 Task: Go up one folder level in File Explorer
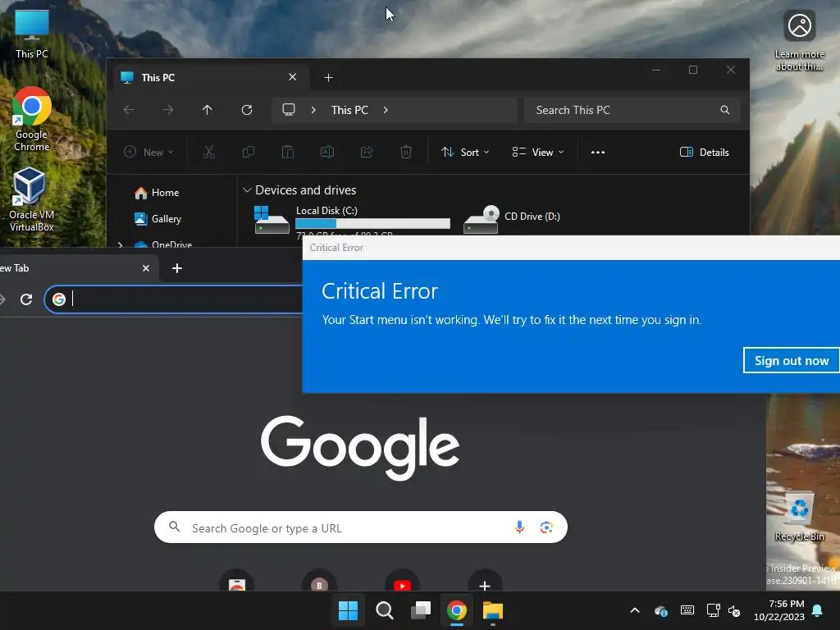click(x=208, y=110)
